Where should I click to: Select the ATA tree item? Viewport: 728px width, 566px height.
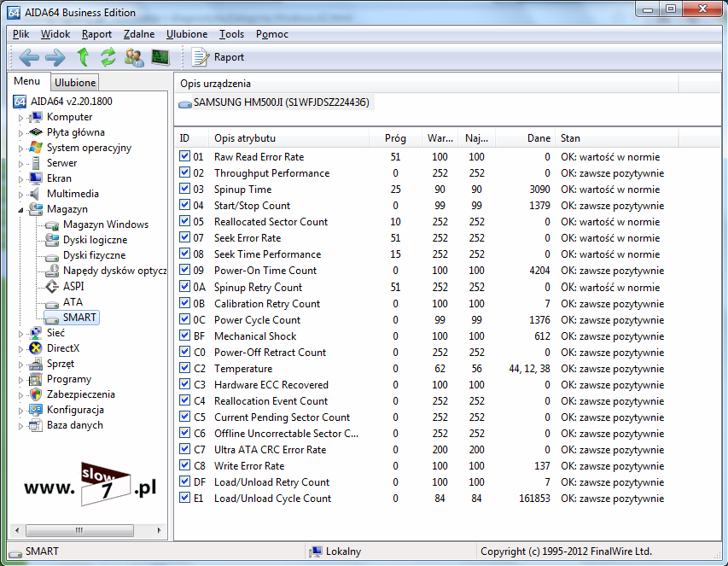(73, 302)
